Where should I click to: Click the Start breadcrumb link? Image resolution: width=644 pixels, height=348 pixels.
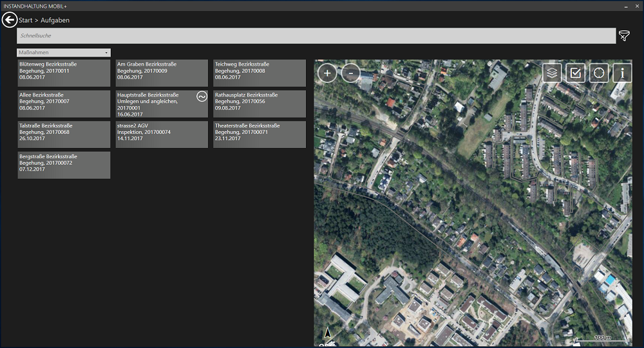pos(25,21)
